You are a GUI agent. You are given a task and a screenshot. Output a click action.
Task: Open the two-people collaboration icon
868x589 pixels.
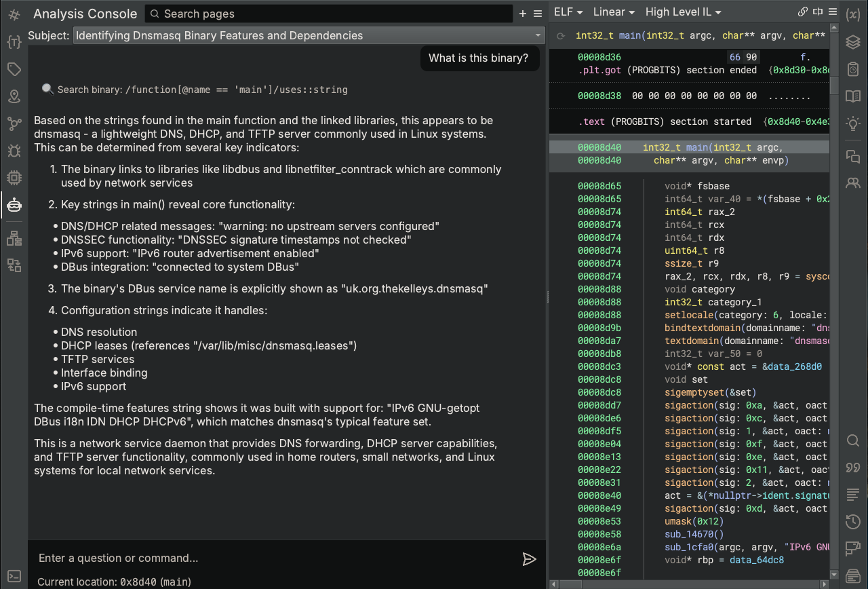853,183
